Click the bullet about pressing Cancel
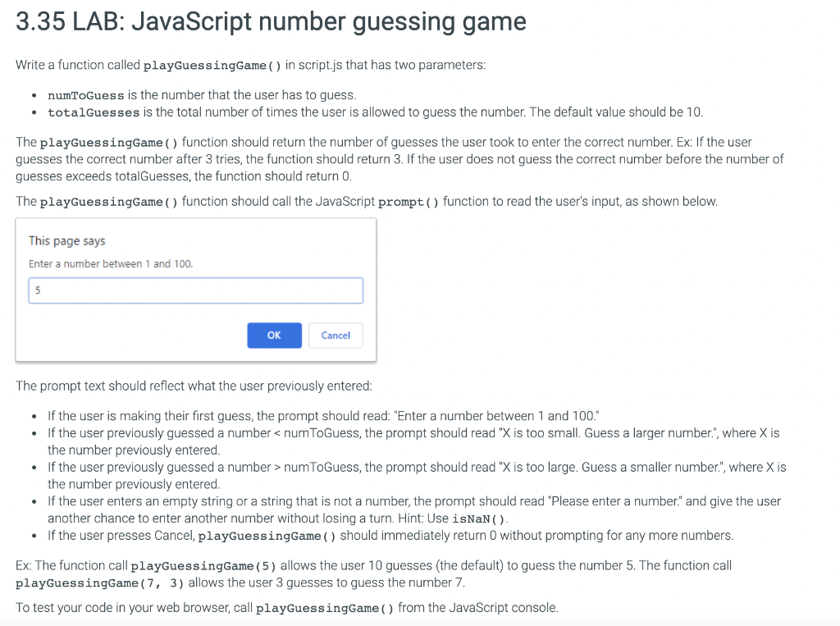This screenshot has width=840, height=626. [x=390, y=536]
